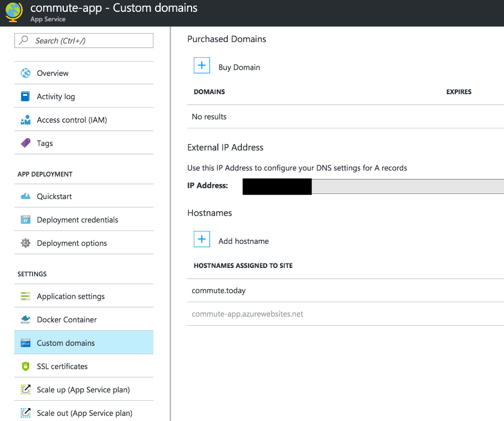Open Quickstart under App Deployment
504x421 pixels.
[x=83, y=196]
